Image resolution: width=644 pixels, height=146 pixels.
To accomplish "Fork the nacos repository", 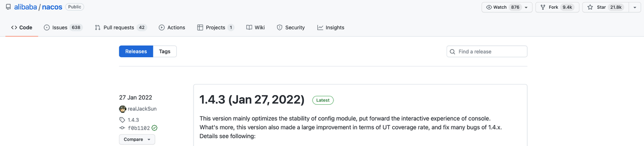I will coord(557,7).
